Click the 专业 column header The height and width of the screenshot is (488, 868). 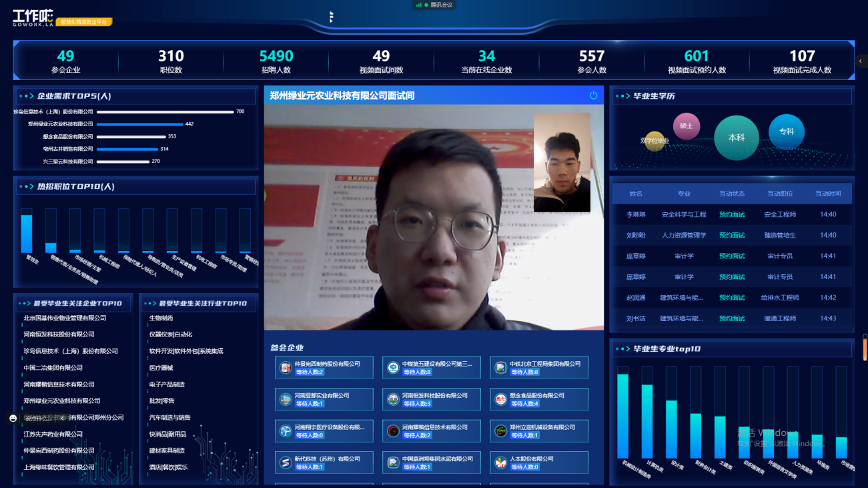(684, 194)
